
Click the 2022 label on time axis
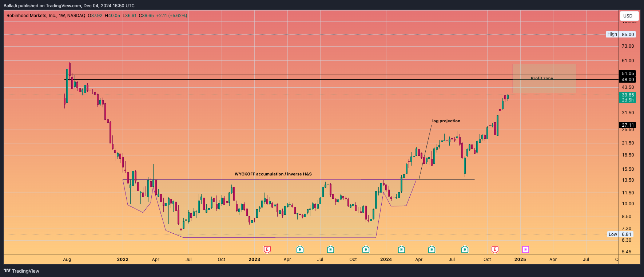point(123,260)
